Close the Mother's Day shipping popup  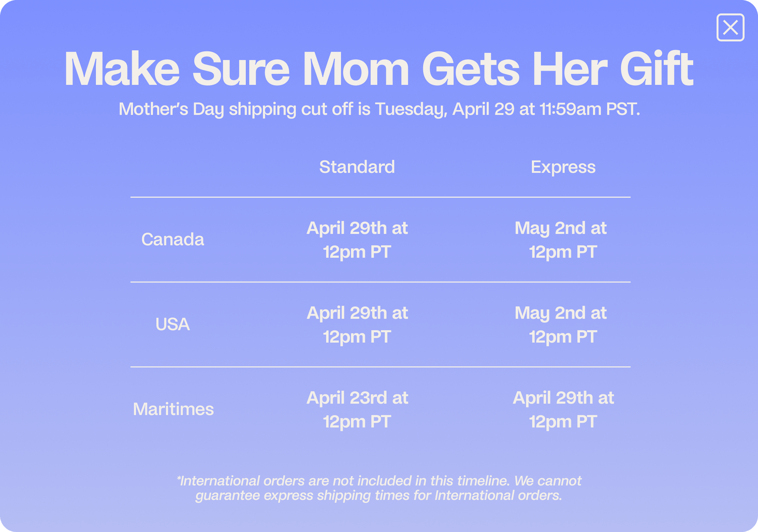coord(730,27)
